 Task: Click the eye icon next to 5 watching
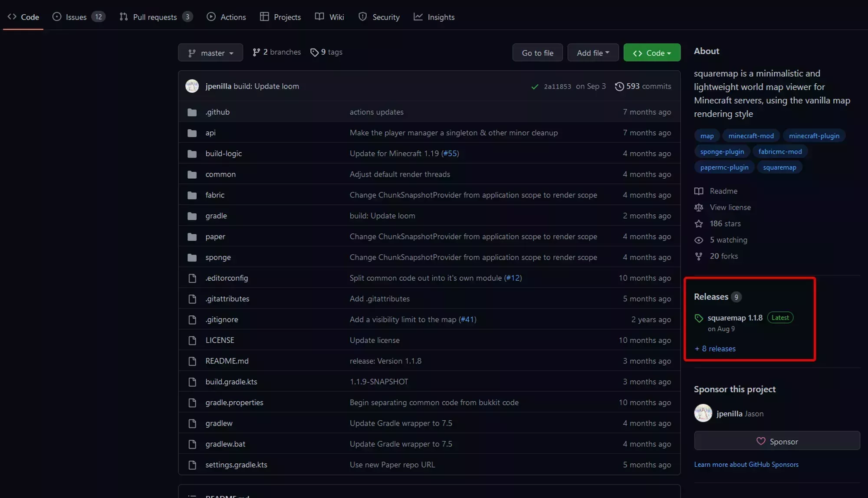pos(699,240)
